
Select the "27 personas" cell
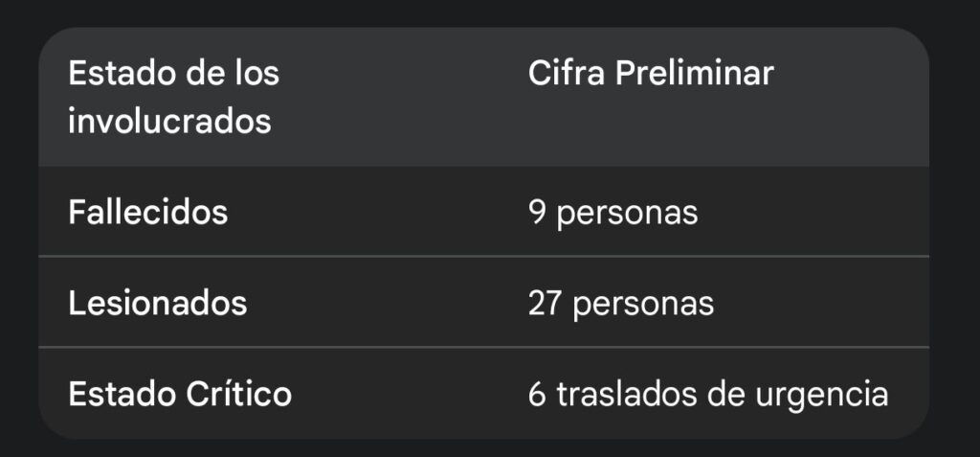(620, 303)
